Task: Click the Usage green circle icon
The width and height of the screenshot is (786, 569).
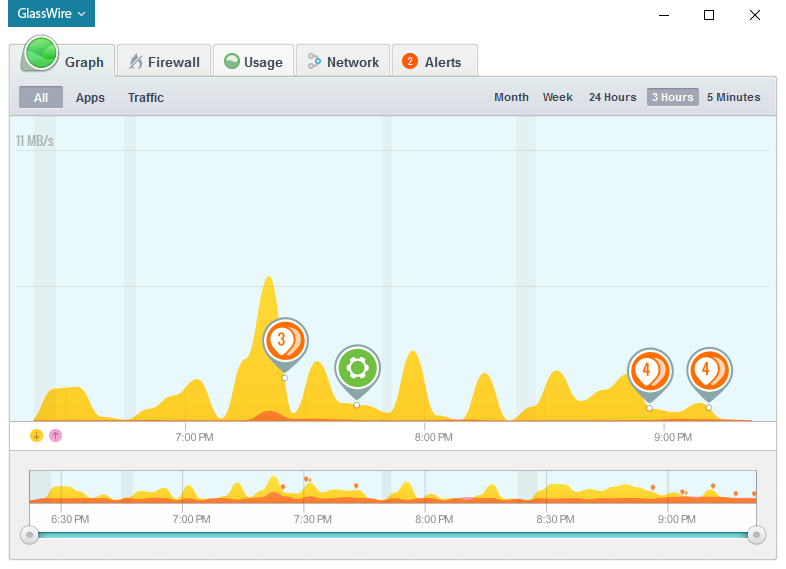Action: [x=231, y=62]
